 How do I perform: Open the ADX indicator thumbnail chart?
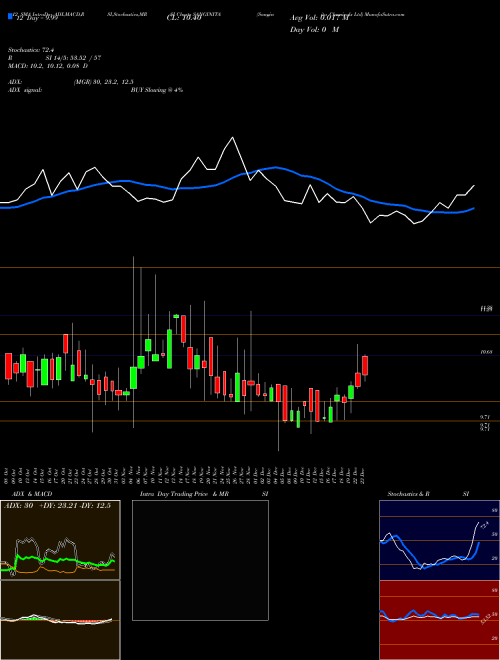point(60,540)
